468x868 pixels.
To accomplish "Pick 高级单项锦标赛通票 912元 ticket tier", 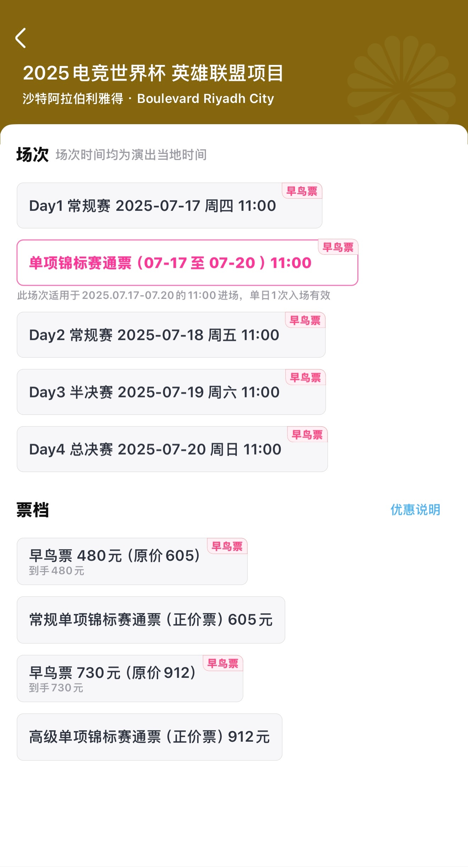I will tap(150, 737).
